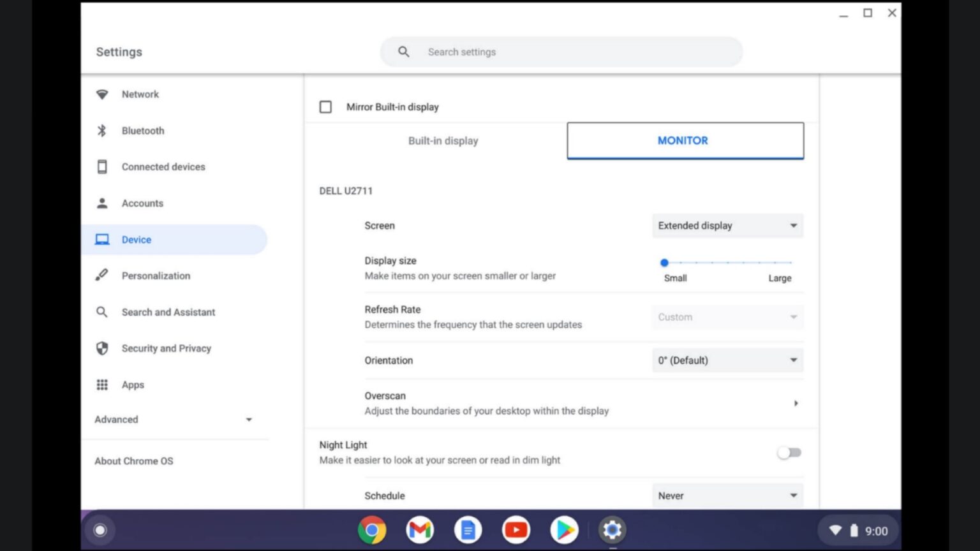Viewport: 980px width, 551px height.
Task: Check the Mirror Built-in display checkbox
Action: point(325,107)
